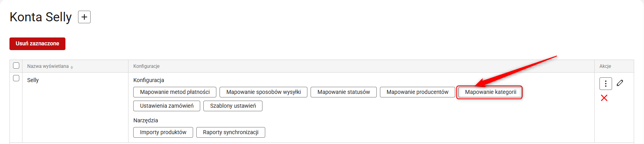Add a new Selly account with plus icon
This screenshot has height=144, width=644.
point(84,17)
